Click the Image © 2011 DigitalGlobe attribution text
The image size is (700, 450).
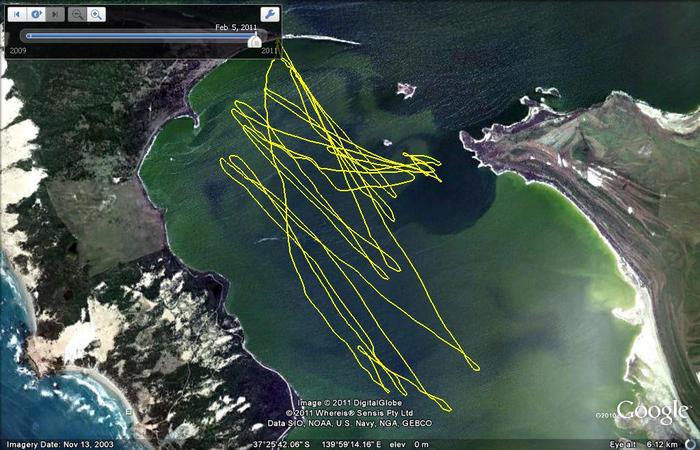tap(342, 403)
